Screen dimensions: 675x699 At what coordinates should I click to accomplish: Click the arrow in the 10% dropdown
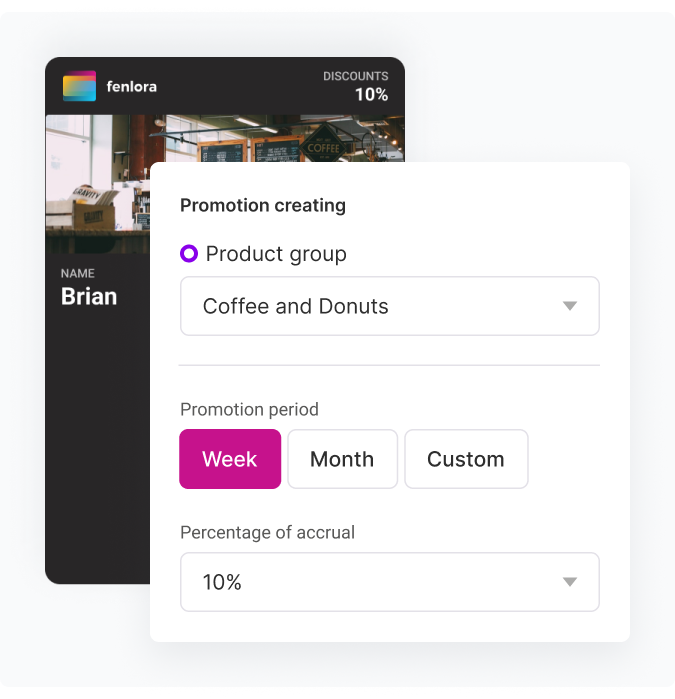(x=570, y=582)
